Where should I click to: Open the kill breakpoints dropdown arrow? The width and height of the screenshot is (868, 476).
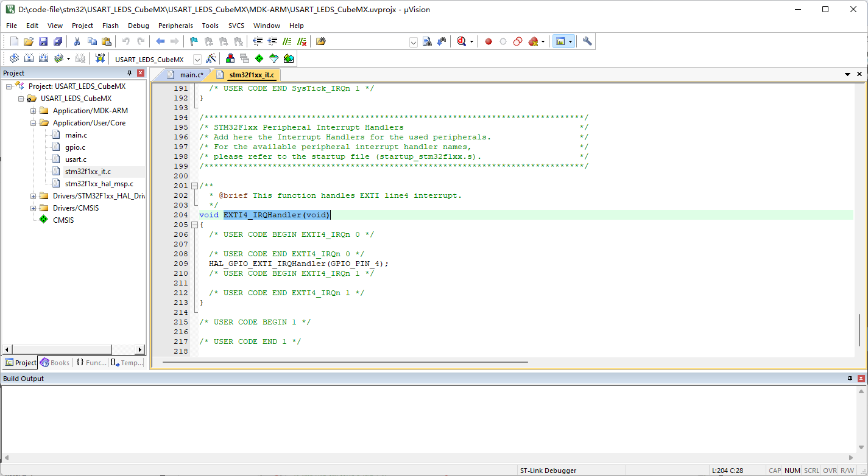click(x=543, y=41)
